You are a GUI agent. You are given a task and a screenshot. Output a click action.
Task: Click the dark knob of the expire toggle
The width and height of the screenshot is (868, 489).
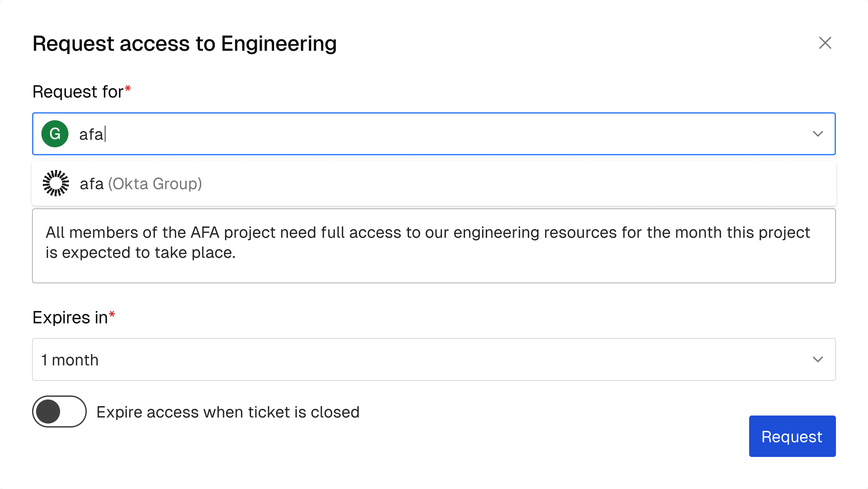tap(48, 412)
